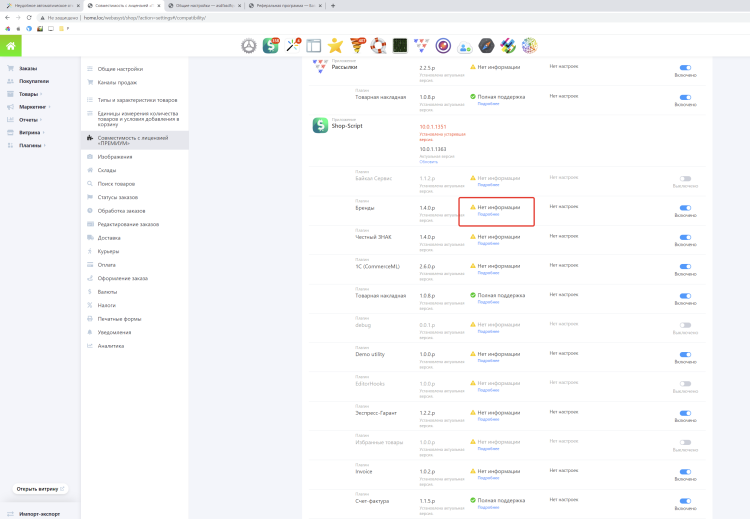The image size is (750, 519).
Task: Toggle the Бренды plugin switch
Action: (685, 208)
